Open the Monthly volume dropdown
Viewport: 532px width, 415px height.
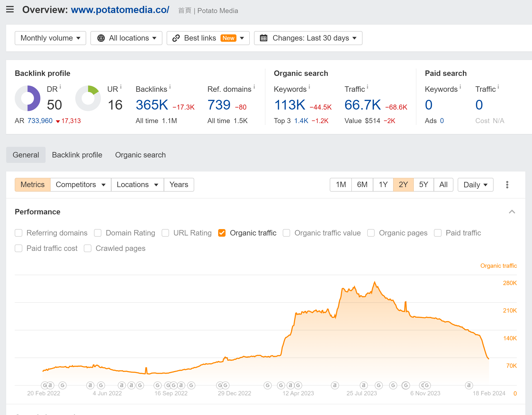pos(50,38)
